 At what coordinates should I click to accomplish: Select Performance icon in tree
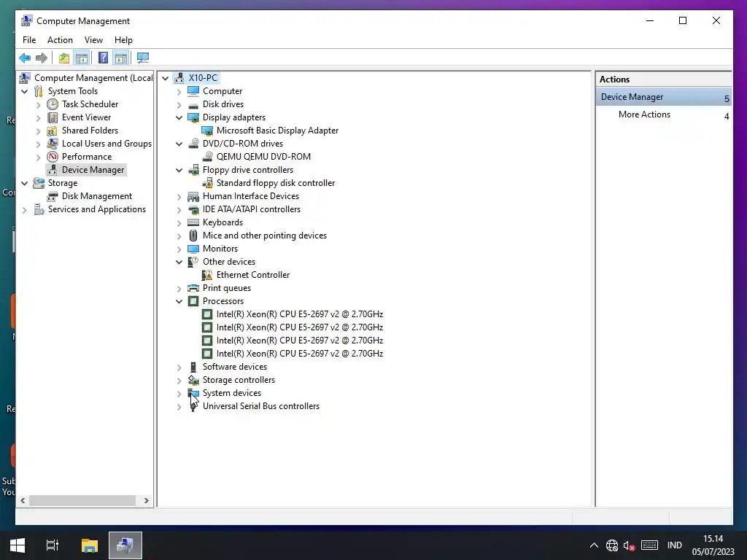(53, 157)
